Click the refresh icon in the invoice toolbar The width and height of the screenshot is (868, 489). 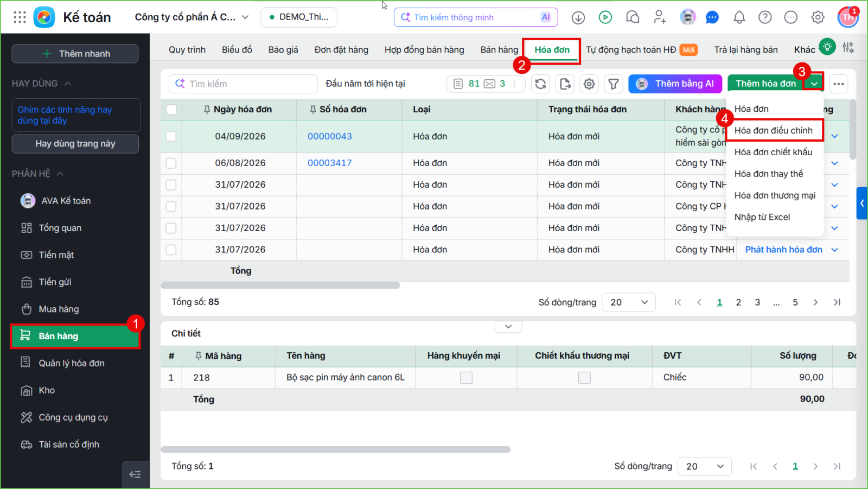(x=540, y=84)
